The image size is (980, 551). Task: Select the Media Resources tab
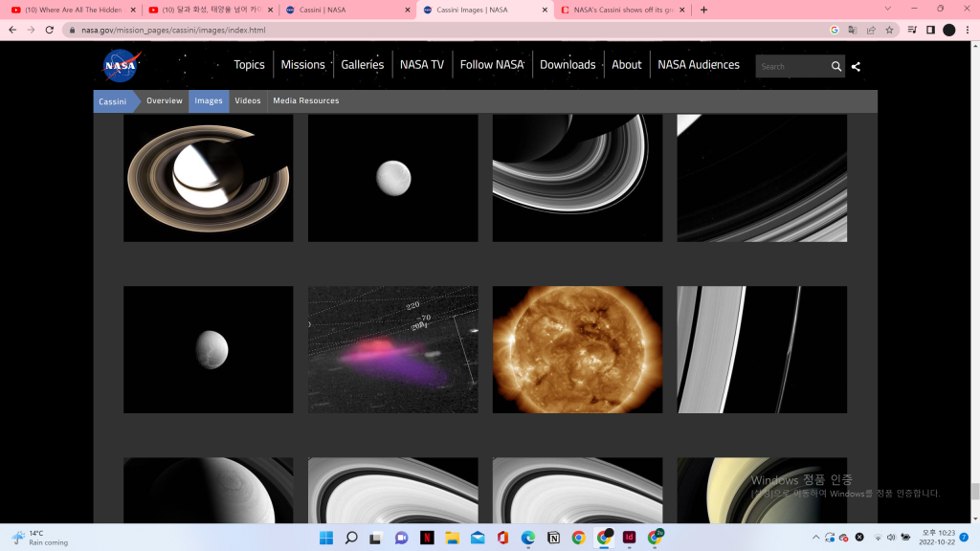coord(305,100)
